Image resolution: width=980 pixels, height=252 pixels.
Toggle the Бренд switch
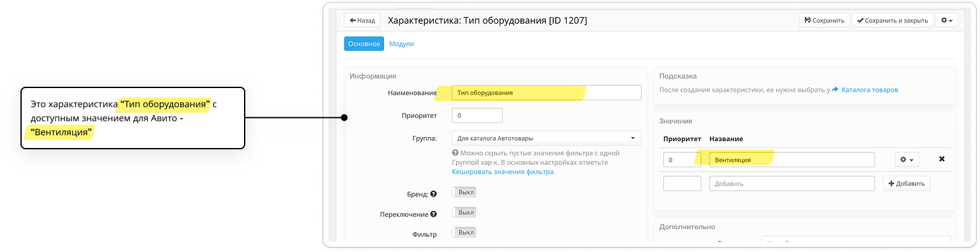coord(464,193)
